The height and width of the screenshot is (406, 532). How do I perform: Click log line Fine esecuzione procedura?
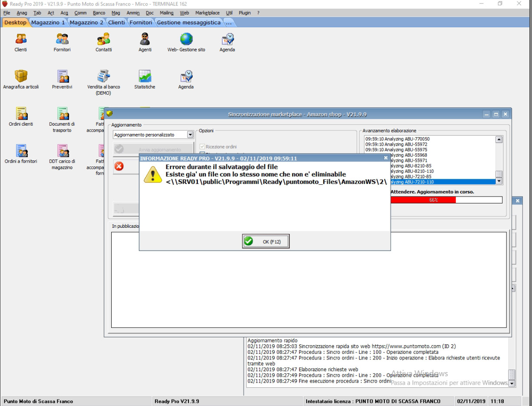320,381
